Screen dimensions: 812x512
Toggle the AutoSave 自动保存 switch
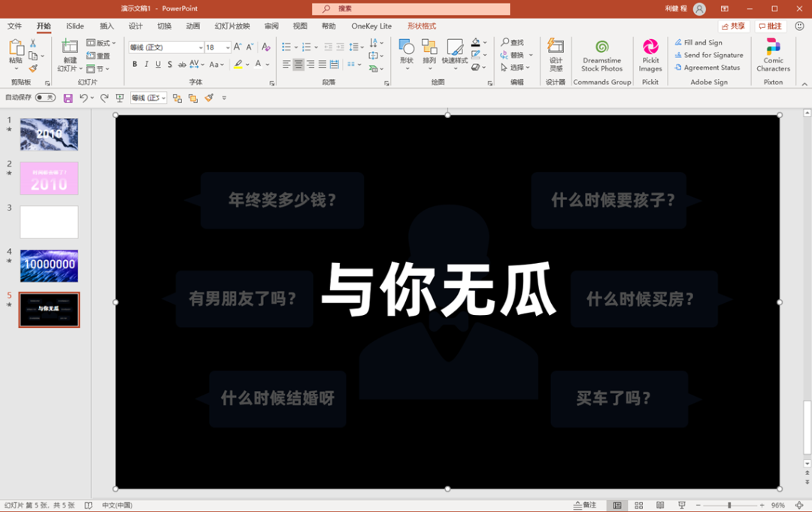pyautogui.click(x=45, y=97)
